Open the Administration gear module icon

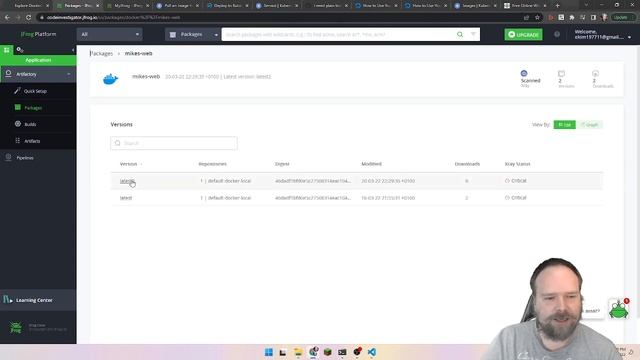(20, 50)
